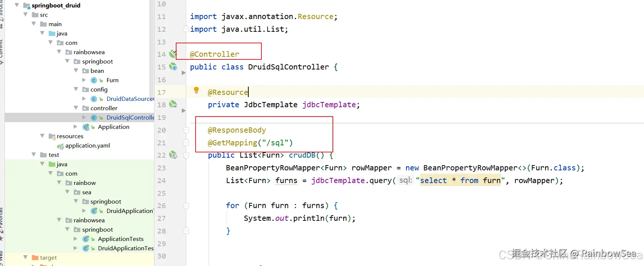Select the Furn class file

[x=112, y=80]
